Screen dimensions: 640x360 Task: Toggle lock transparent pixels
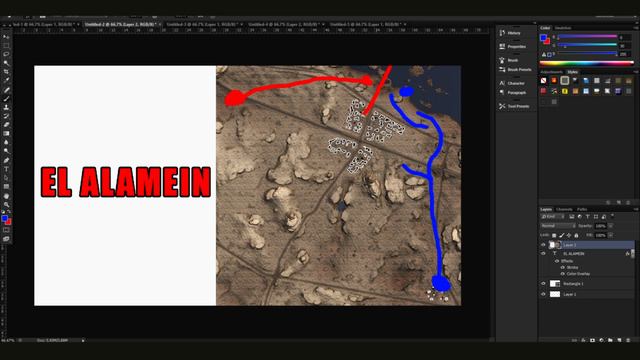[554, 236]
